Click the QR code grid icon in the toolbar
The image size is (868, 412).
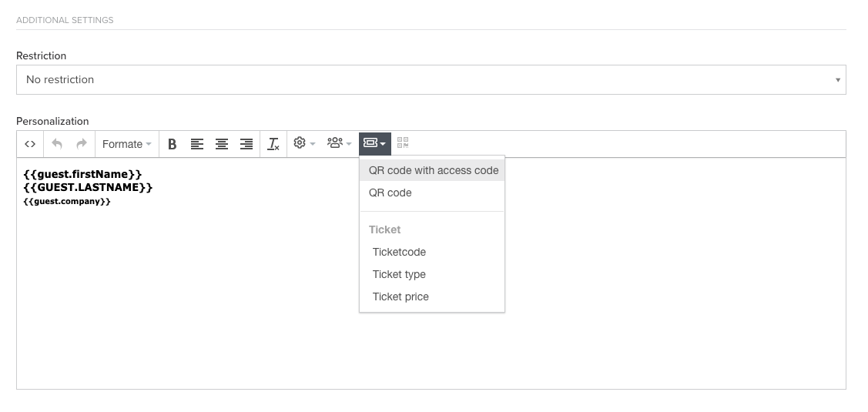[x=403, y=143]
